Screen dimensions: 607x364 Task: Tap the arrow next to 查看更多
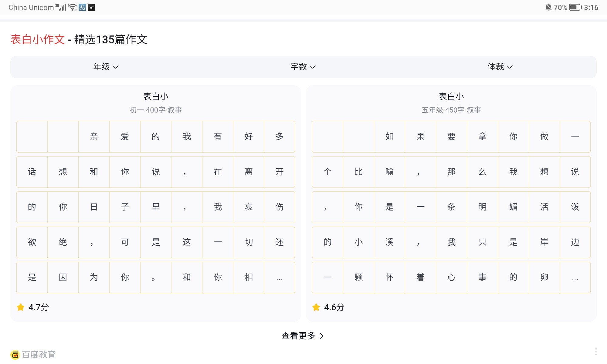pyautogui.click(x=322, y=336)
